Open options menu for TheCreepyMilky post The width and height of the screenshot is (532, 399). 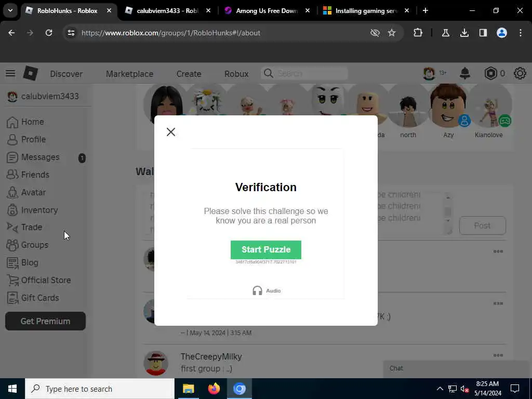(498, 355)
